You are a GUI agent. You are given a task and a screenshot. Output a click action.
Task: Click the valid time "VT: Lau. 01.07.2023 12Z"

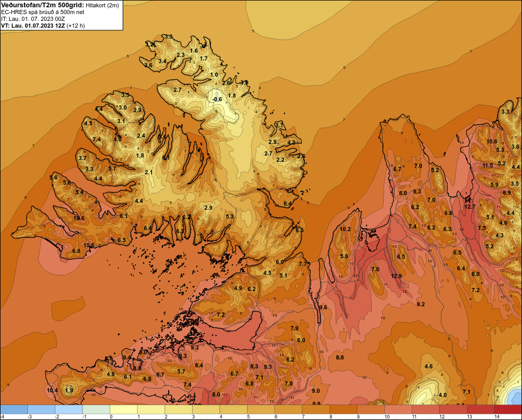[33, 26]
